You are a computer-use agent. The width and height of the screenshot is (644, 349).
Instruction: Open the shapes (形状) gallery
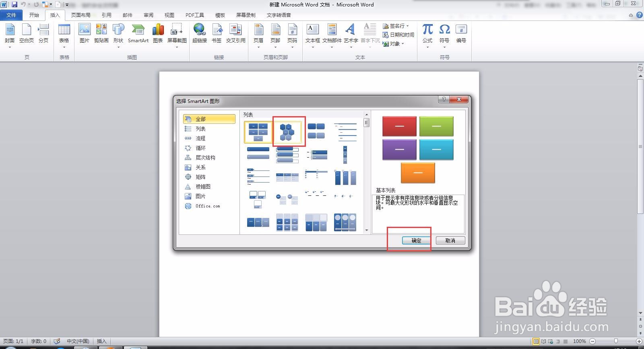click(118, 35)
